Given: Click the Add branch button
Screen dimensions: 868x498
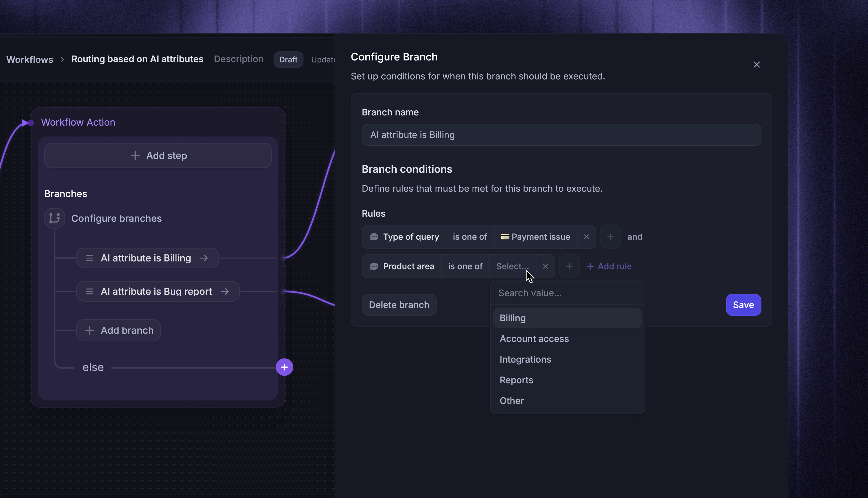Looking at the screenshot, I should click(118, 330).
